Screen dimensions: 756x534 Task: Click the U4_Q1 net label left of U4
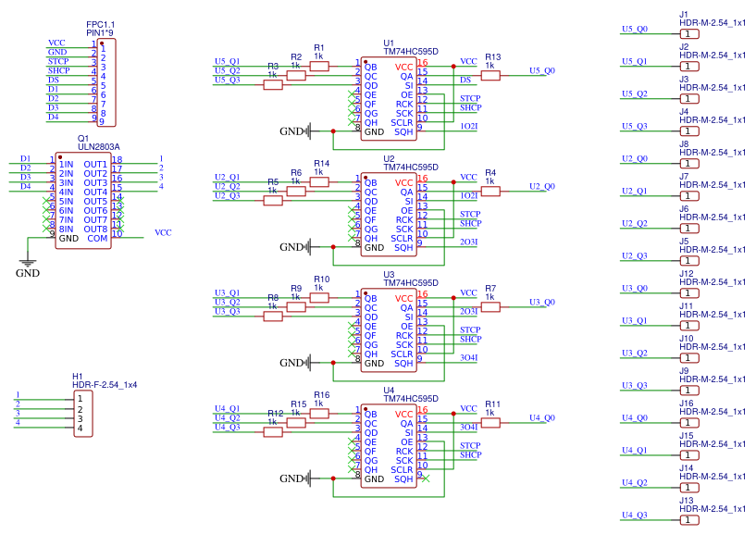pos(227,409)
